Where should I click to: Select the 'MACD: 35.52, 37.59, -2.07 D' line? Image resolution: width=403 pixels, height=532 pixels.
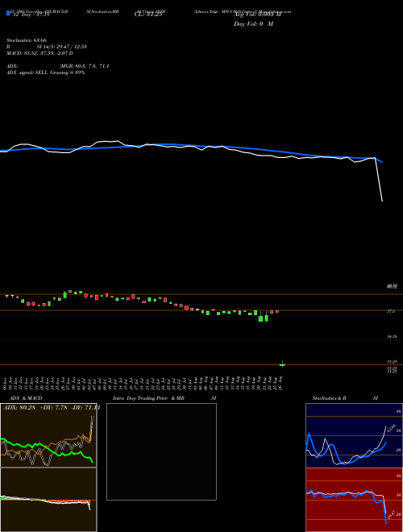tap(40, 53)
